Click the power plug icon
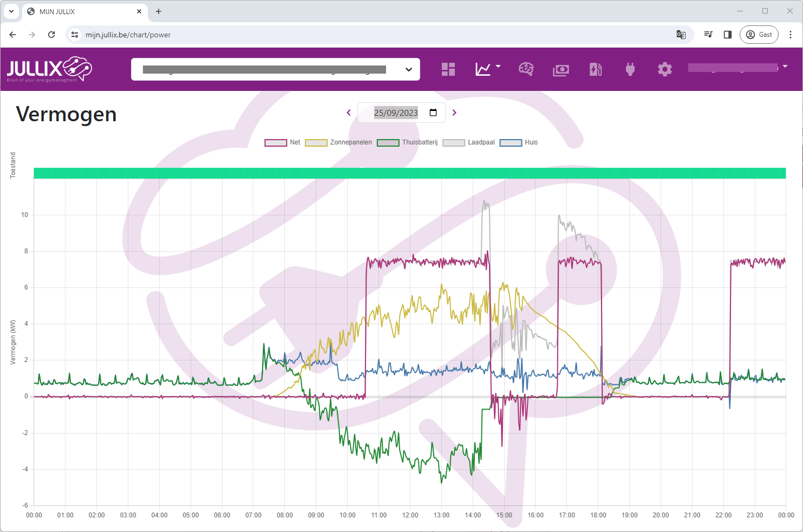Viewport: 803px width, 532px height. click(630, 69)
